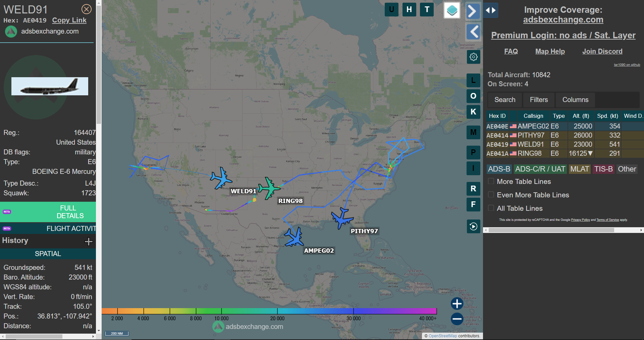Open the FAQ link

pyautogui.click(x=511, y=51)
